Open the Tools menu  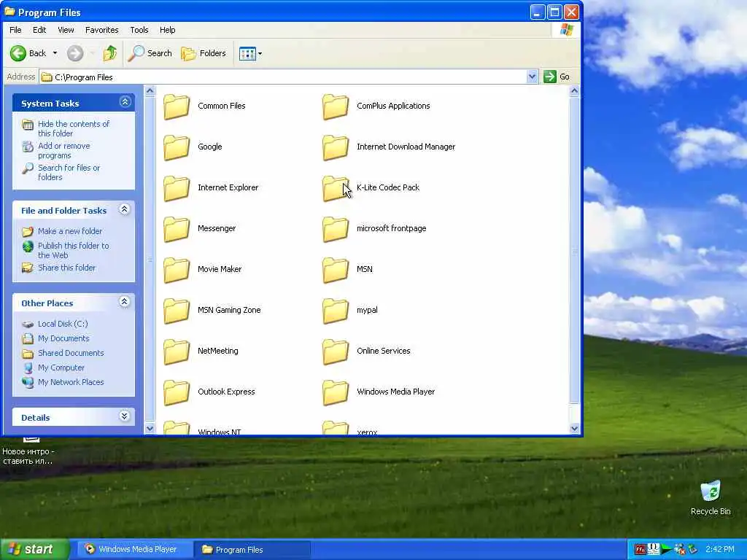coord(139,30)
